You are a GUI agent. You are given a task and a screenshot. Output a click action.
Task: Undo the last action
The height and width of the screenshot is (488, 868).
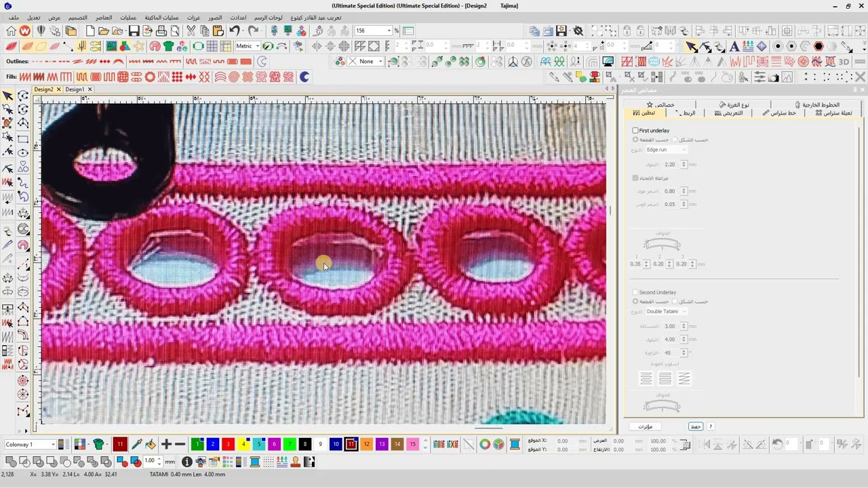pyautogui.click(x=235, y=30)
